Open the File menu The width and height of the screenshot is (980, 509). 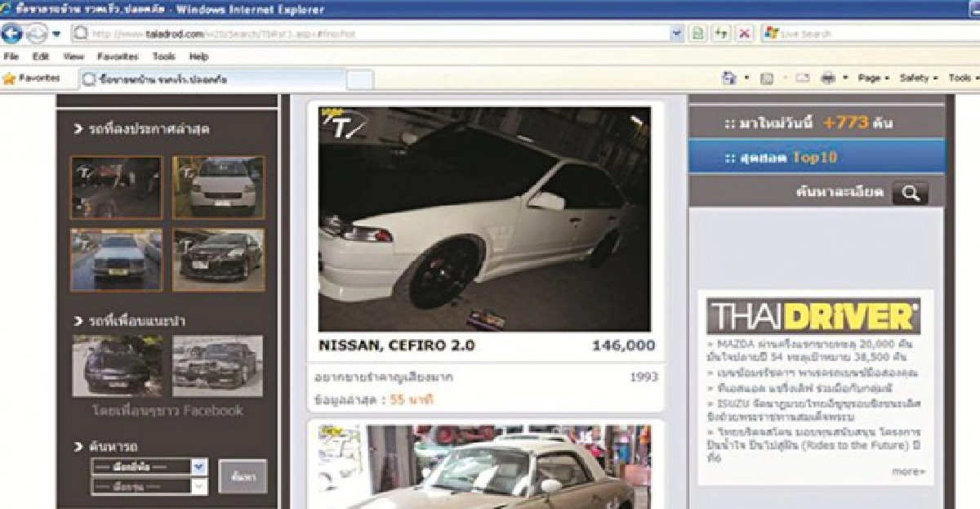pos(12,57)
